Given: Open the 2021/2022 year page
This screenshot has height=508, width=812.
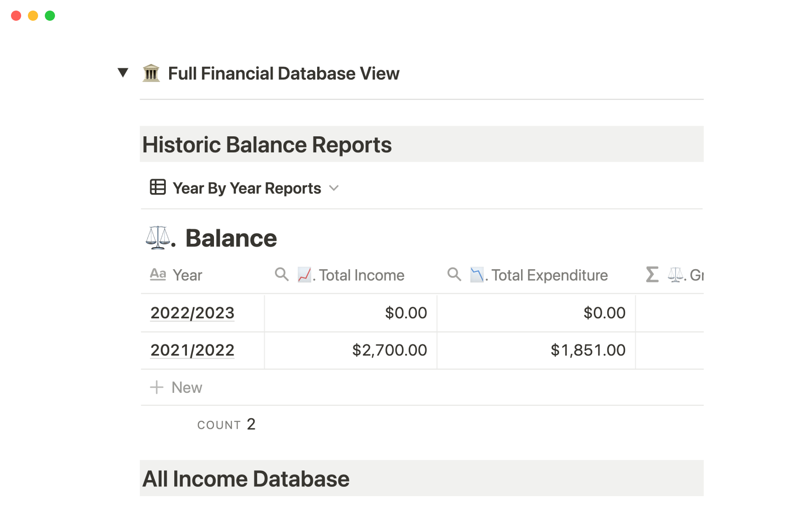Looking at the screenshot, I should [x=192, y=350].
